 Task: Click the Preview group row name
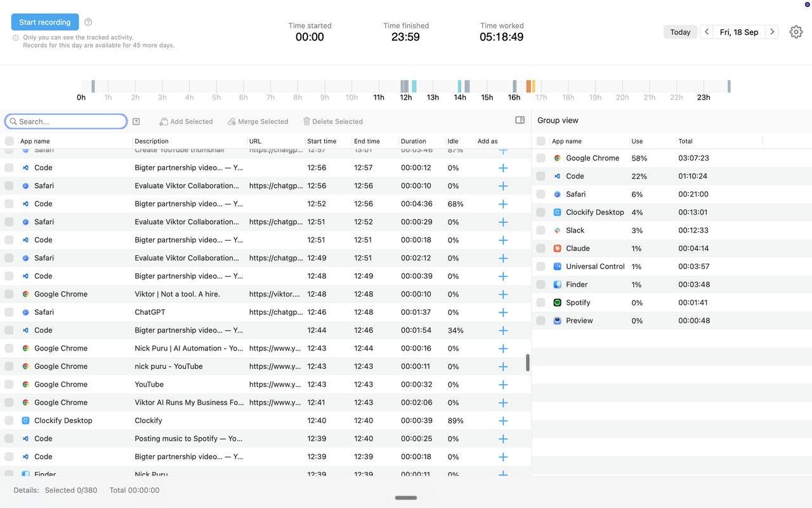[579, 321]
